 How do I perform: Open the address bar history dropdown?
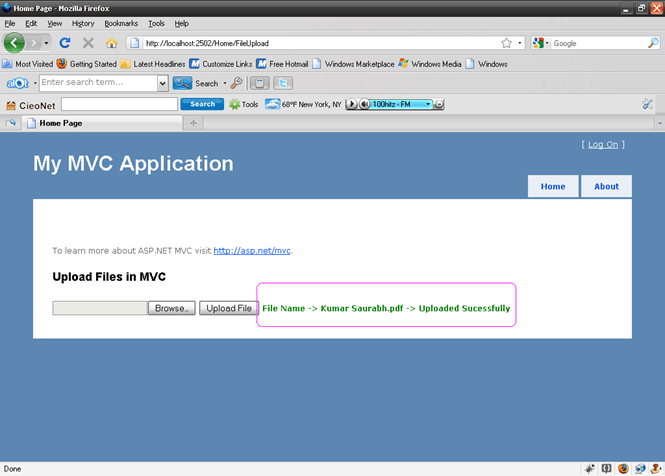pos(520,43)
